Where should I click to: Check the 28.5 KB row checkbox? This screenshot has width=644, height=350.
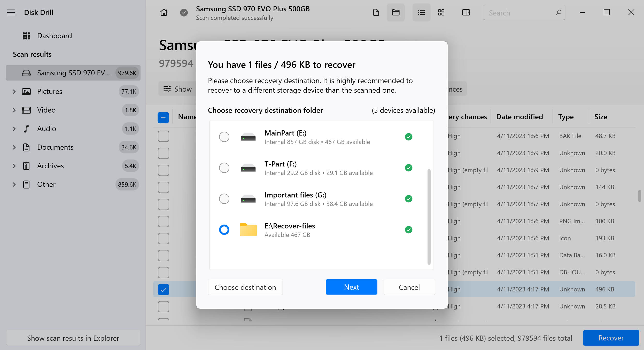click(163, 307)
